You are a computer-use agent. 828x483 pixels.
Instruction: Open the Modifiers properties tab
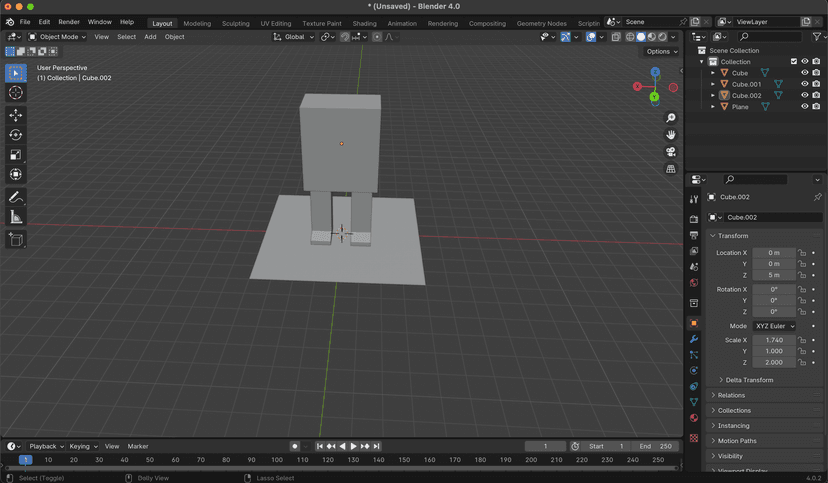(694, 339)
